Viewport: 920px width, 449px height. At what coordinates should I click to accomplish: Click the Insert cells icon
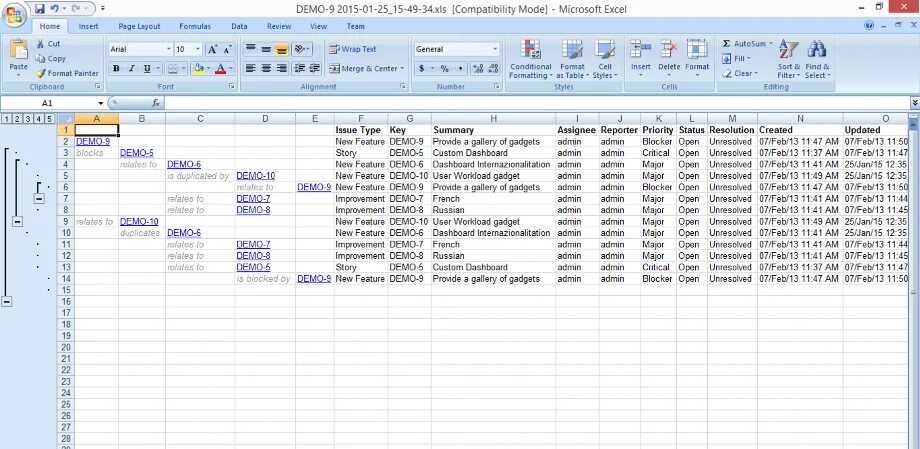(641, 49)
